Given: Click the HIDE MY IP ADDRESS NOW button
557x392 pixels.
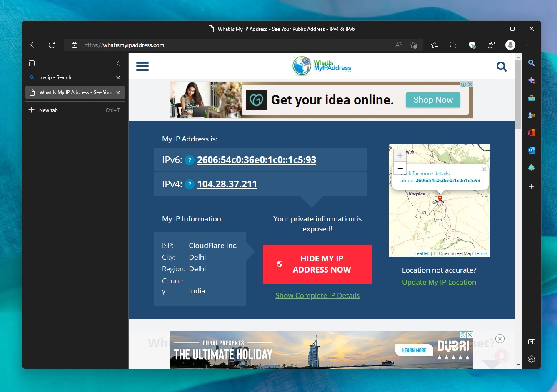Looking at the screenshot, I should coord(317,264).
